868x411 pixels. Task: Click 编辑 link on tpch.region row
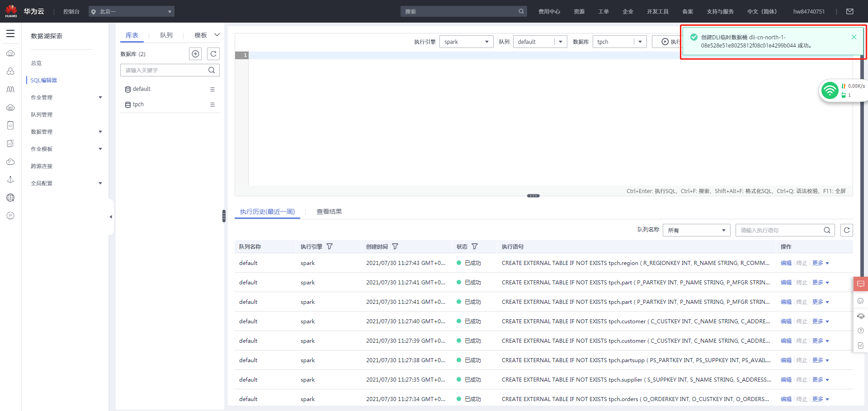click(x=786, y=263)
